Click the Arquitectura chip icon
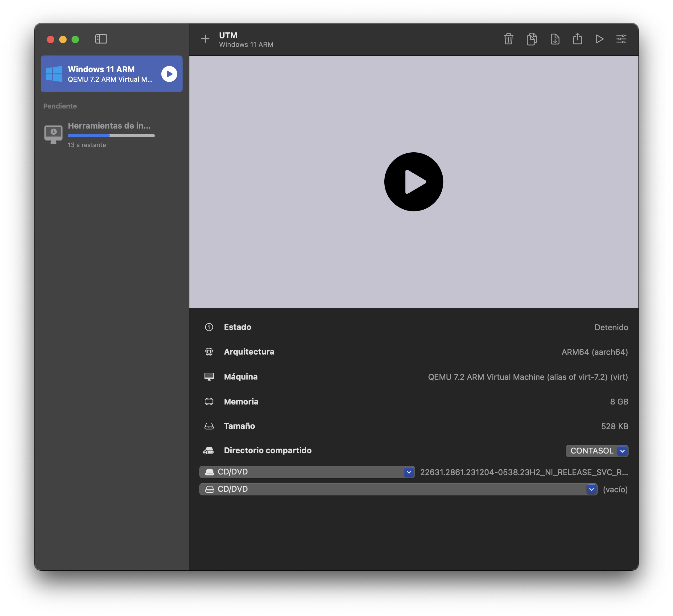Screen dimensions: 673x616 point(209,352)
